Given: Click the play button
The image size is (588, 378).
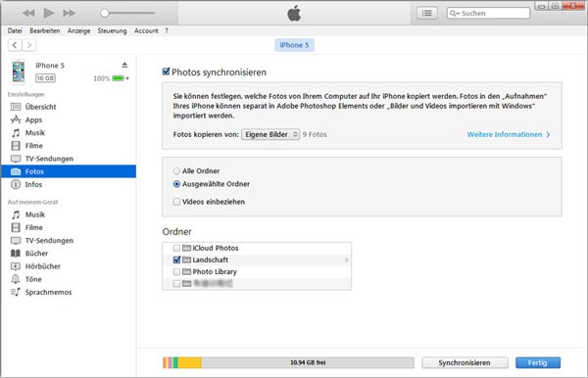Looking at the screenshot, I should [x=48, y=13].
